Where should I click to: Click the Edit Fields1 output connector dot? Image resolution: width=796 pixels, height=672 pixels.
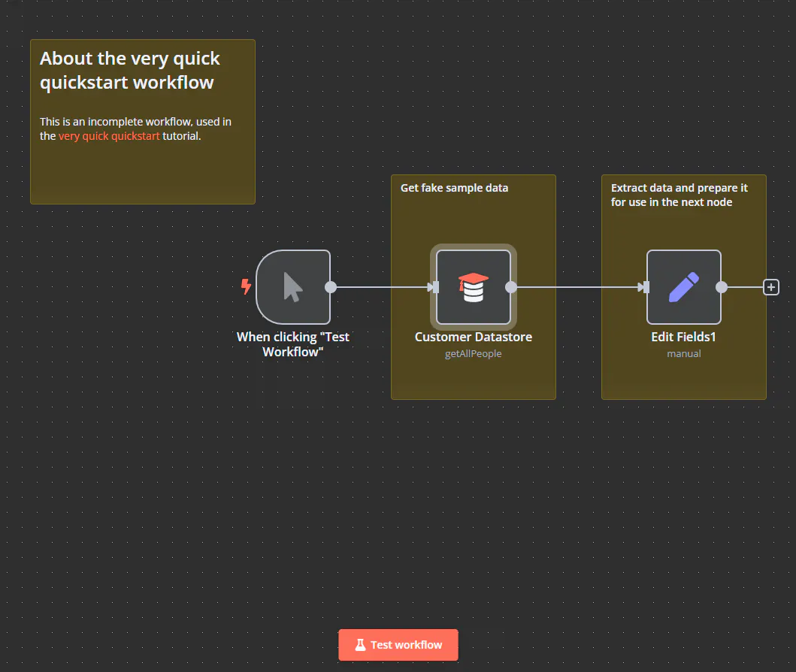point(722,287)
